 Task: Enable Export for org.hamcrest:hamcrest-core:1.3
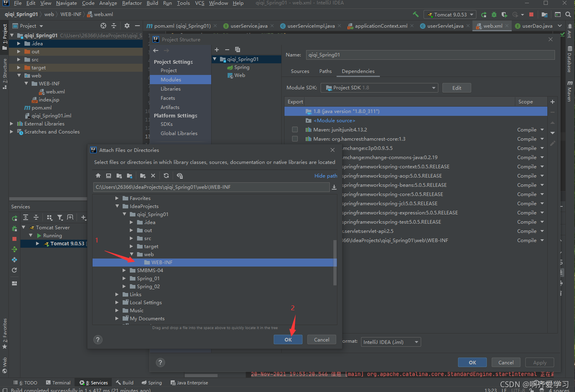coord(295,139)
